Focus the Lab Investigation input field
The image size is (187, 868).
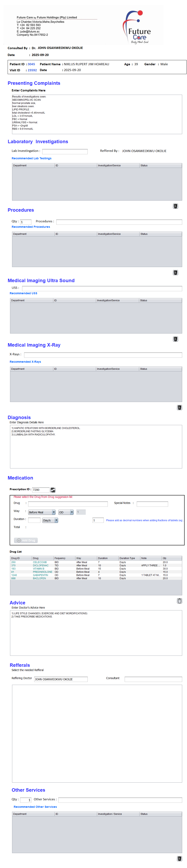(65, 151)
